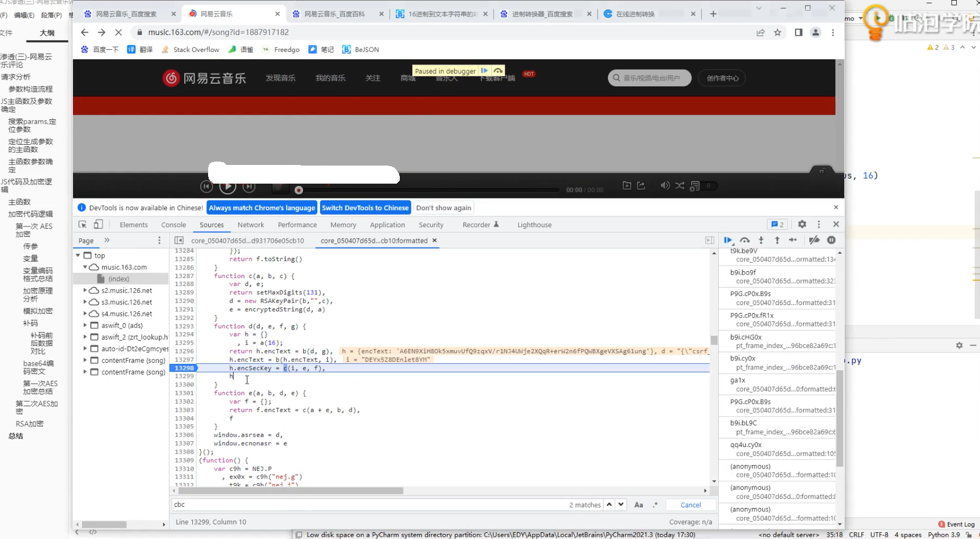
Task: Open the 2 issues badge
Action: [778, 224]
